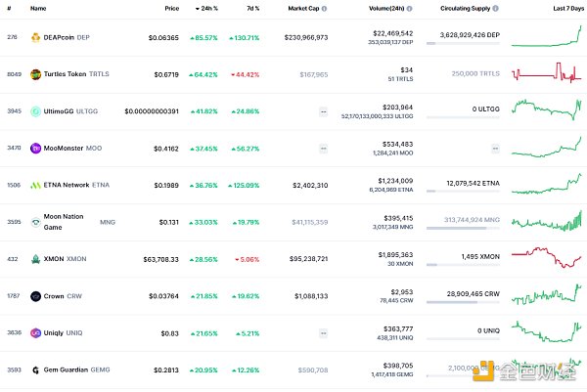
Task: Open the Moon Nation Game icon
Action: pyautogui.click(x=36, y=222)
